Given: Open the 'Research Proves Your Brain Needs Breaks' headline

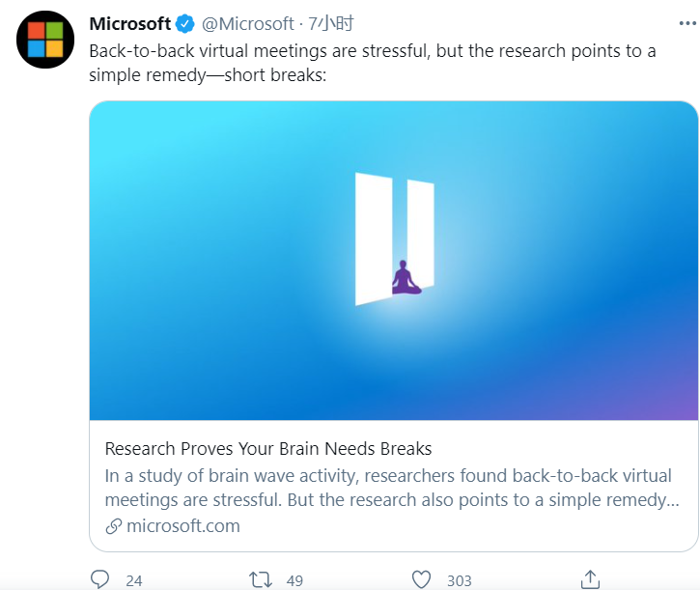Looking at the screenshot, I should tap(268, 449).
